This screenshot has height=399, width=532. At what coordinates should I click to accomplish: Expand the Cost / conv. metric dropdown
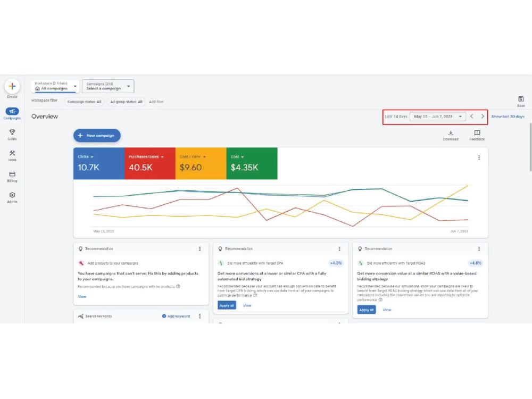coord(193,157)
